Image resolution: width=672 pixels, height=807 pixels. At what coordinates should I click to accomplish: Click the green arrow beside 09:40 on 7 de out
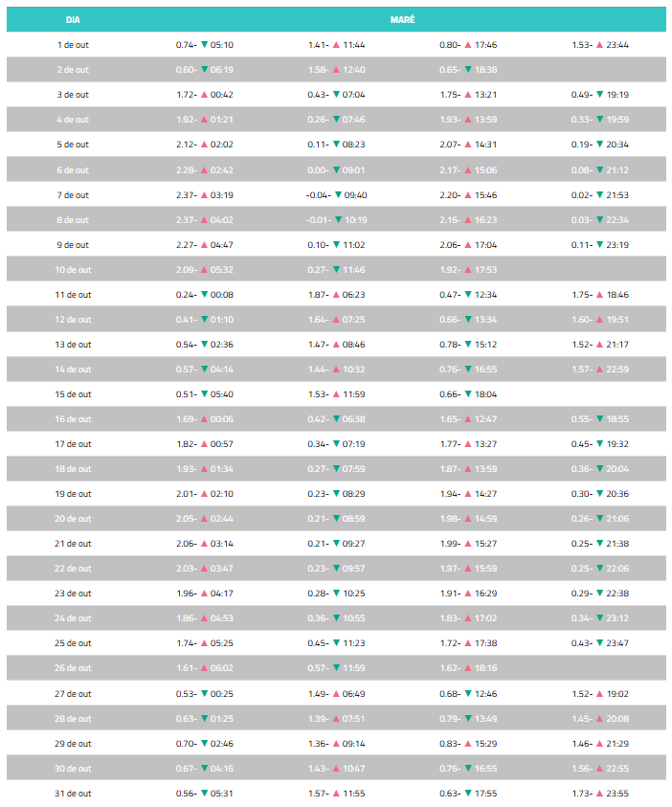(x=338, y=194)
